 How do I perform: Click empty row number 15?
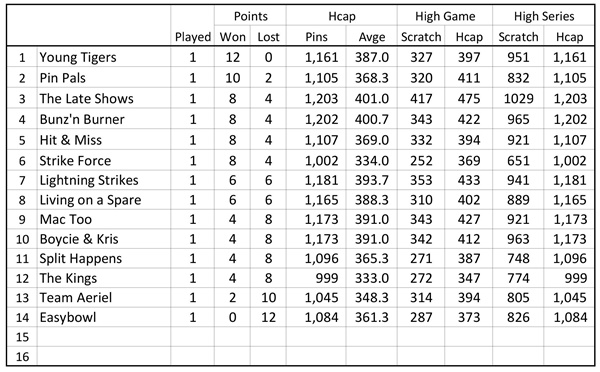click(x=22, y=337)
